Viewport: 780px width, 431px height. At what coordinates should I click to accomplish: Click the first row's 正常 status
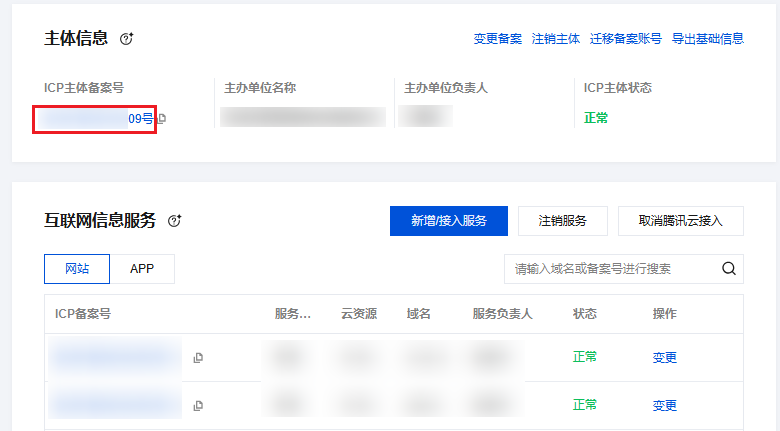tap(585, 357)
